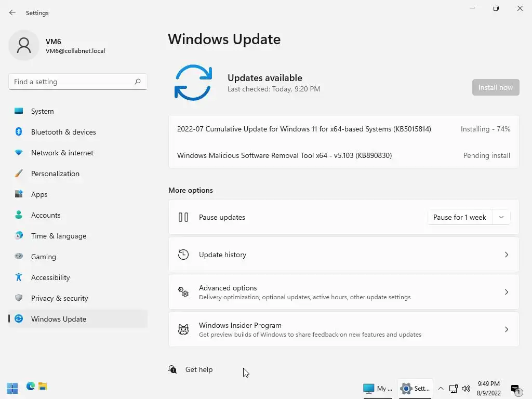532x399 pixels.
Task: Go to Accounts settings
Action: (x=78, y=215)
